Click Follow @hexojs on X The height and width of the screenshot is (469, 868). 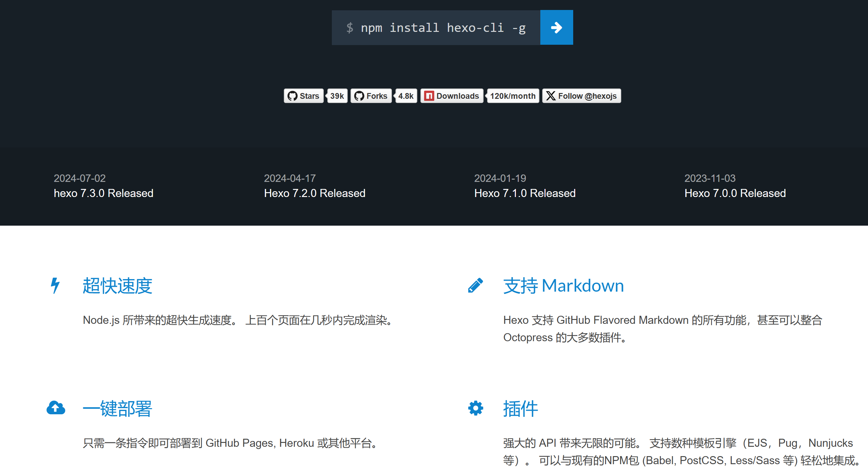(582, 96)
